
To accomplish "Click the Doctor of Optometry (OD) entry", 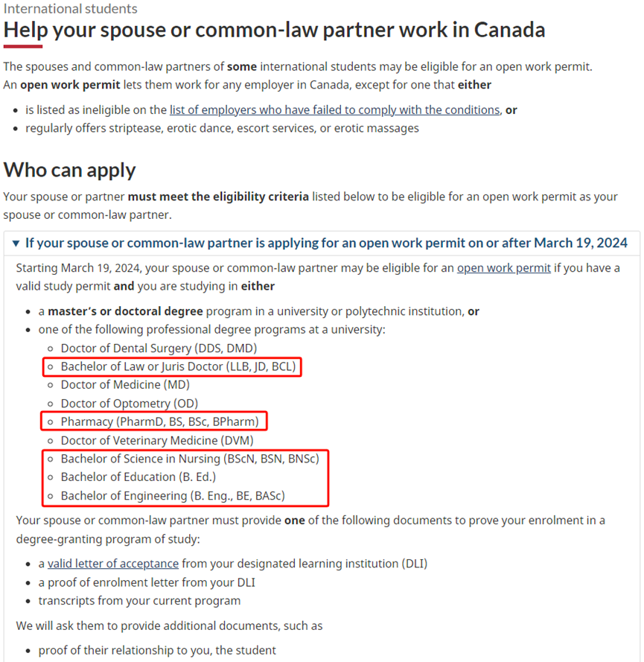I will pos(130,404).
